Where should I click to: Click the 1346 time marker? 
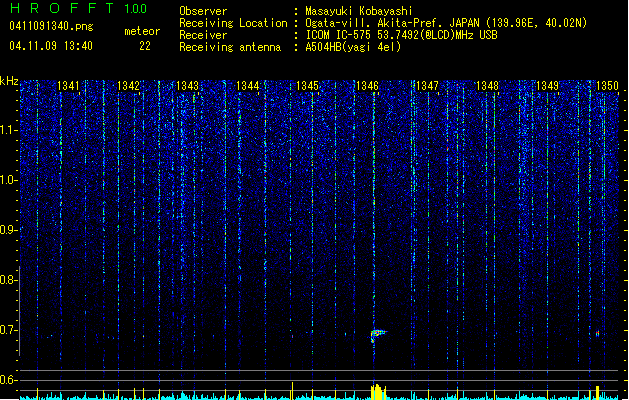tap(367, 86)
